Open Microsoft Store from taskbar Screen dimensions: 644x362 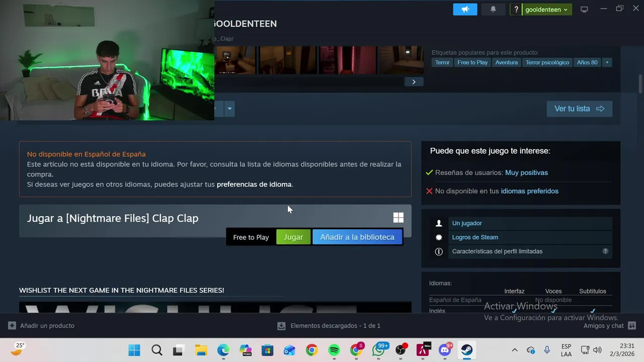pyautogui.click(x=267, y=350)
